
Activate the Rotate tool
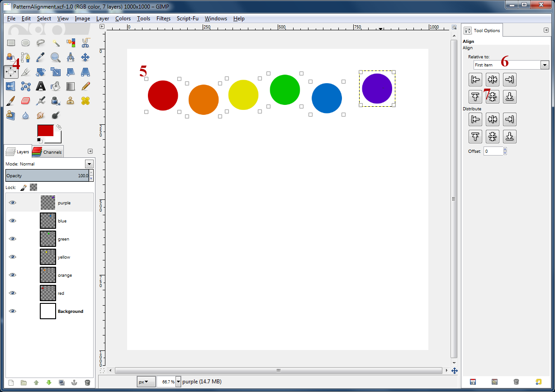(x=41, y=72)
